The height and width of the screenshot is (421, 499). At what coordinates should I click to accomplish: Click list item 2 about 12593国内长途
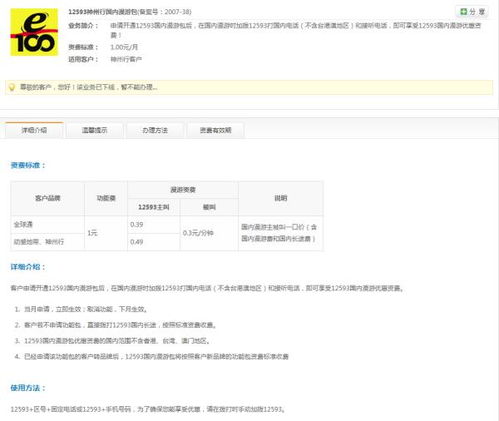pos(115,325)
